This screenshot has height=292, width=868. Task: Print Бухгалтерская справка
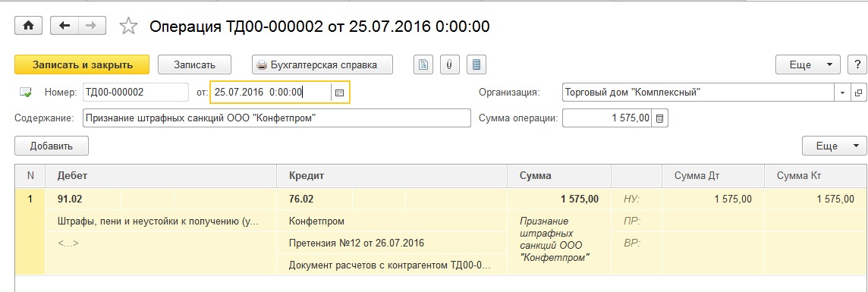coord(322,64)
